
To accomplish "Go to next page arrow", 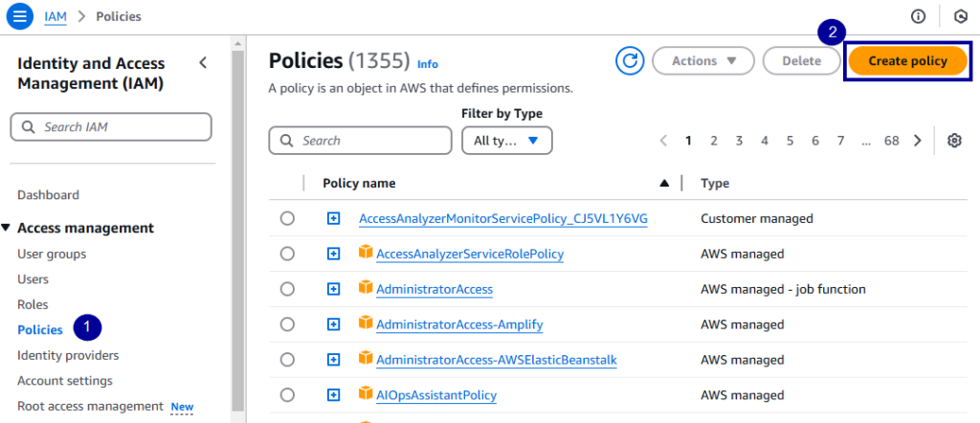I will point(918,141).
